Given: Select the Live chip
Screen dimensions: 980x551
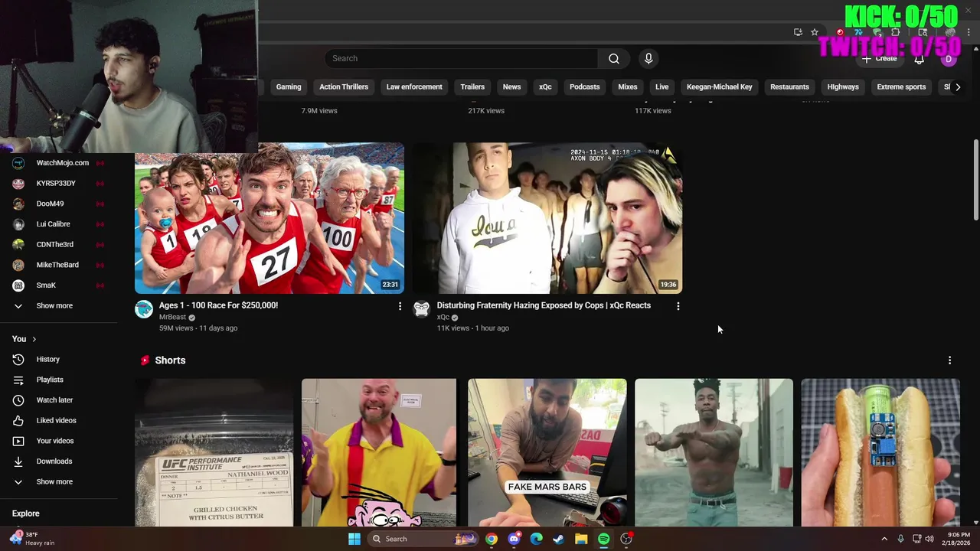Looking at the screenshot, I should (661, 87).
